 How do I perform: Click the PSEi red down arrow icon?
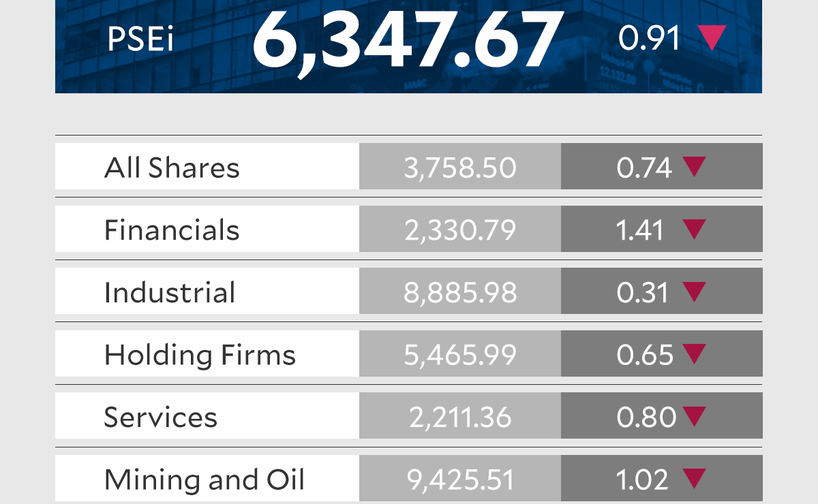coord(712,37)
